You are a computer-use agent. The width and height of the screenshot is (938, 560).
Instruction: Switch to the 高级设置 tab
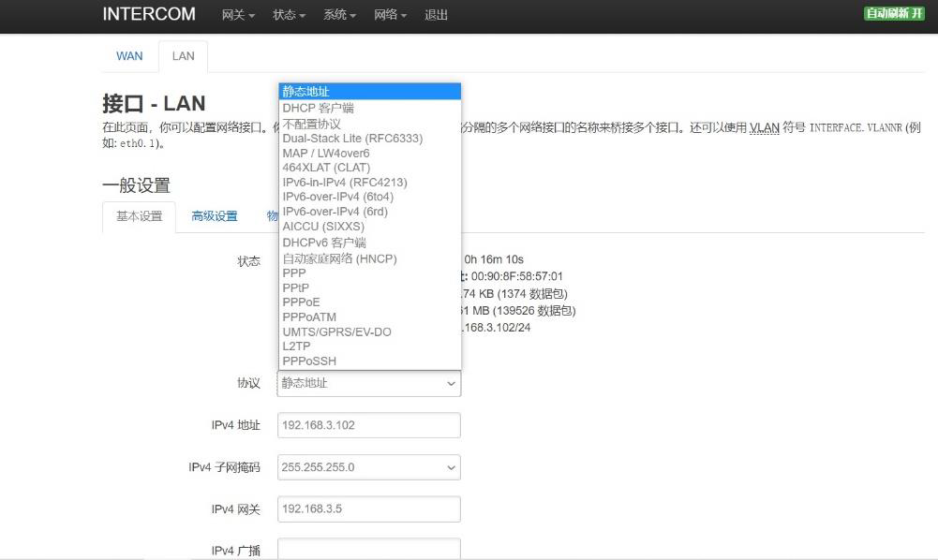(215, 216)
